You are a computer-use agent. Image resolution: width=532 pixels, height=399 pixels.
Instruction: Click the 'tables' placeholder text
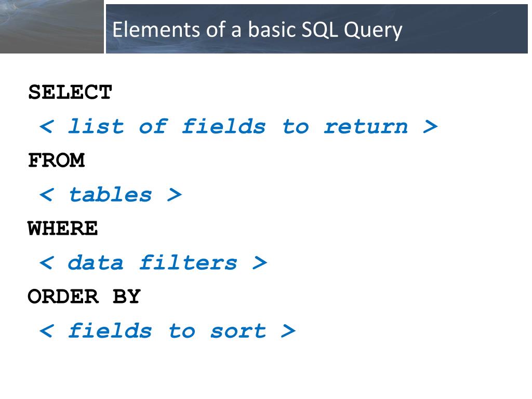click(x=110, y=195)
